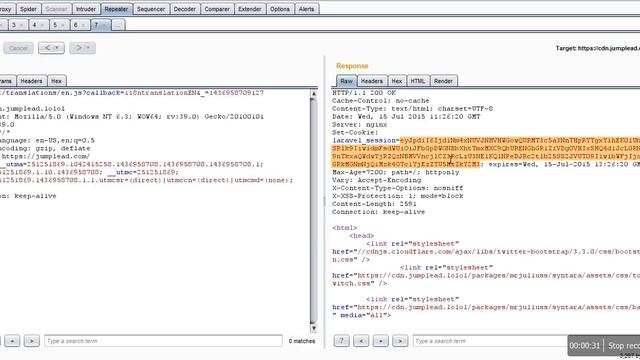Open the Decoder tab

pos(184,9)
